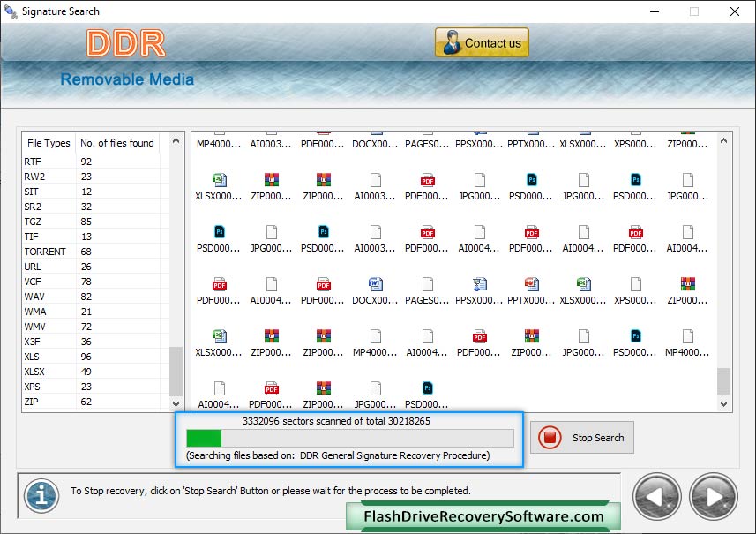Viewport: 756px width, 534px height.
Task: Click the Stop Search button
Action: [x=582, y=438]
